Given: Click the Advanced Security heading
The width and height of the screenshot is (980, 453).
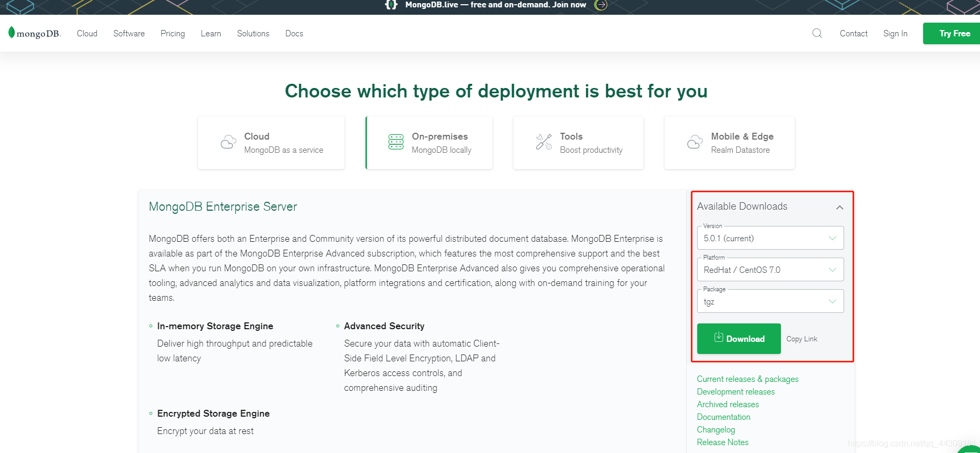Looking at the screenshot, I should pyautogui.click(x=384, y=326).
